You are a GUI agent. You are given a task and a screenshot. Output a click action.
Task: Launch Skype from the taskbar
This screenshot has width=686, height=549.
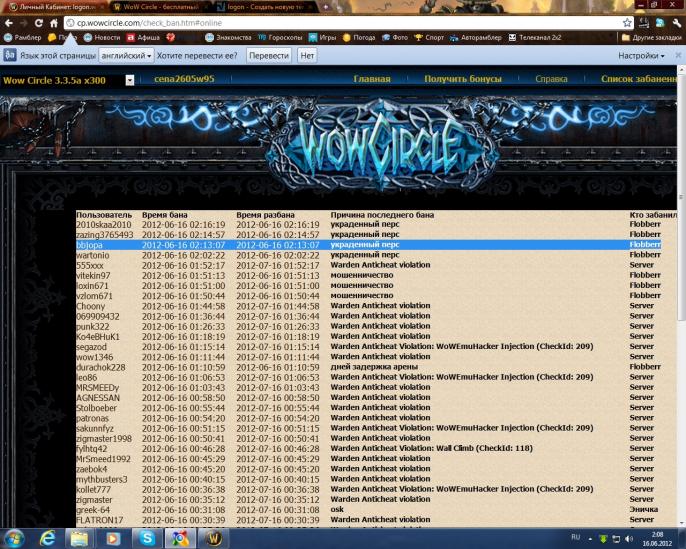click(x=148, y=538)
